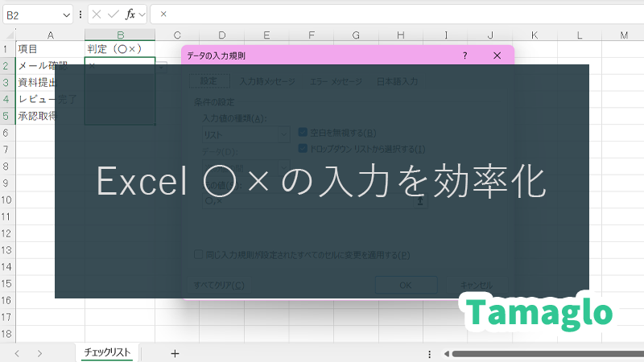This screenshot has height=362, width=644.
Task: Expand the Name Box dropdown arrow
Action: [x=65, y=14]
